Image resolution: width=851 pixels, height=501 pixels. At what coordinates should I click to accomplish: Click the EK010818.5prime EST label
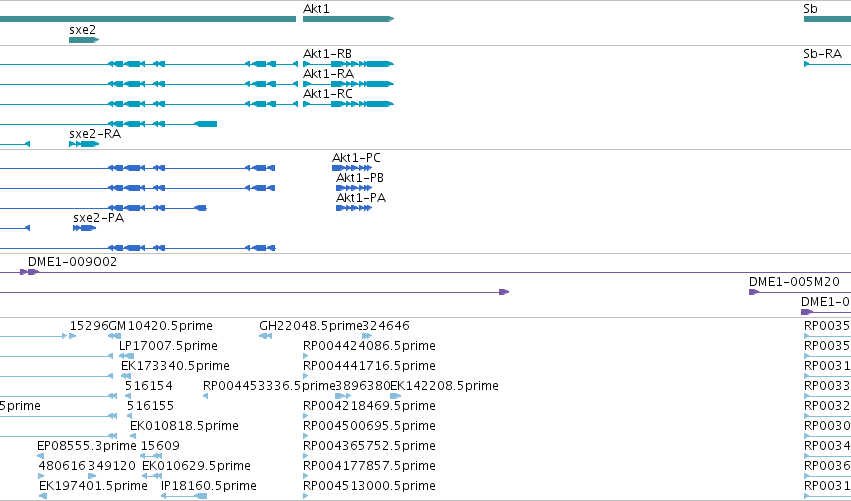point(185,426)
